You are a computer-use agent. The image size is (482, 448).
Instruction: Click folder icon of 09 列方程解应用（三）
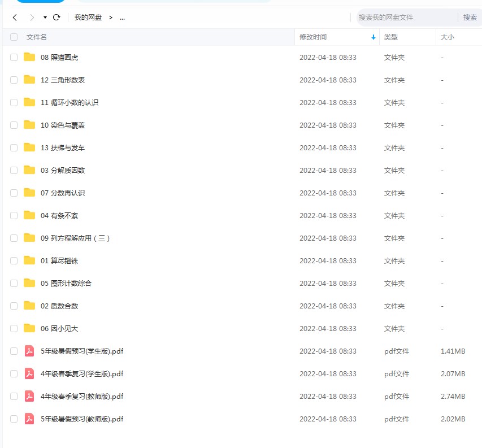(x=29, y=237)
